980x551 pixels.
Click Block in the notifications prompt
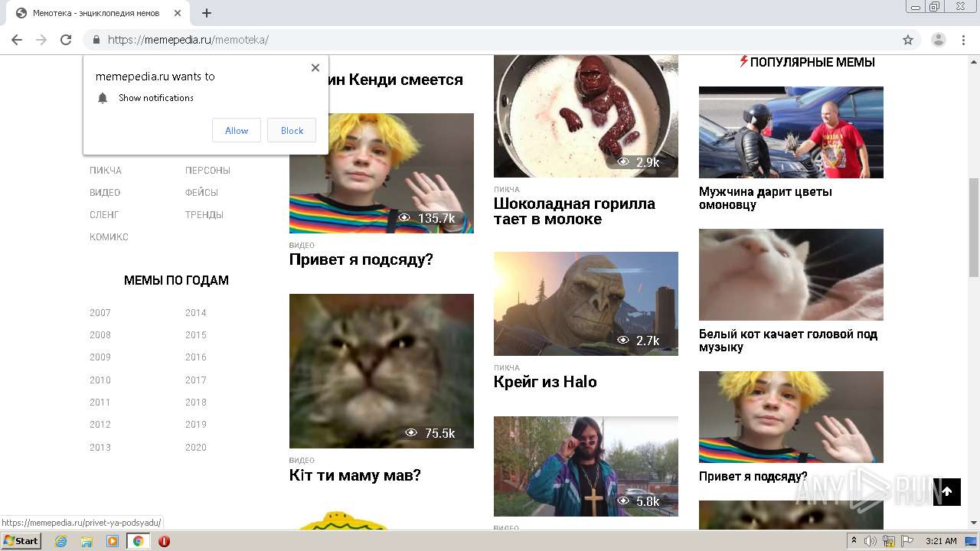[x=292, y=130]
